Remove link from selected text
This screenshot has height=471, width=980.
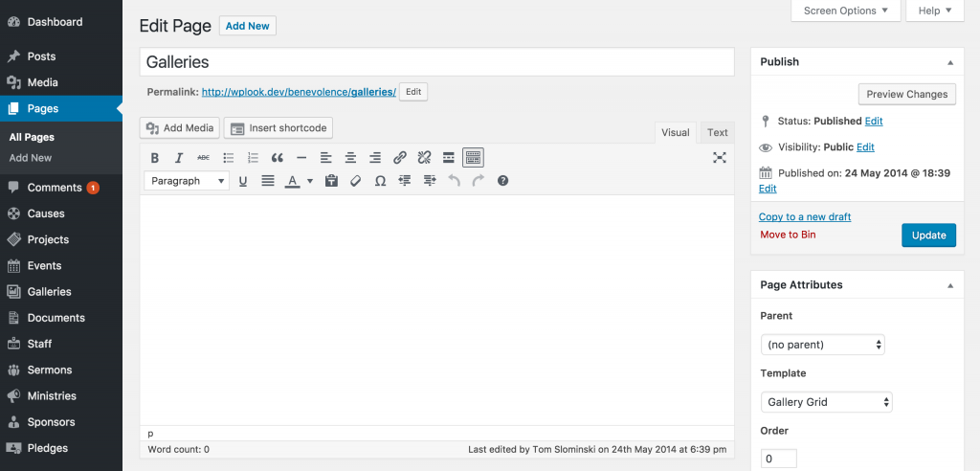point(424,158)
